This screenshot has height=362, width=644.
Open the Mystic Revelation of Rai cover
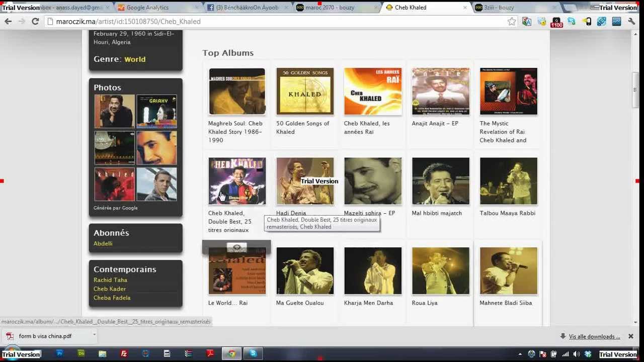click(509, 92)
